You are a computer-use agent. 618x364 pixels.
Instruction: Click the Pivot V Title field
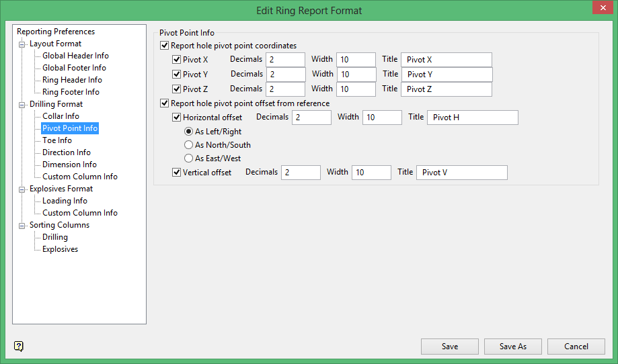tap(462, 173)
